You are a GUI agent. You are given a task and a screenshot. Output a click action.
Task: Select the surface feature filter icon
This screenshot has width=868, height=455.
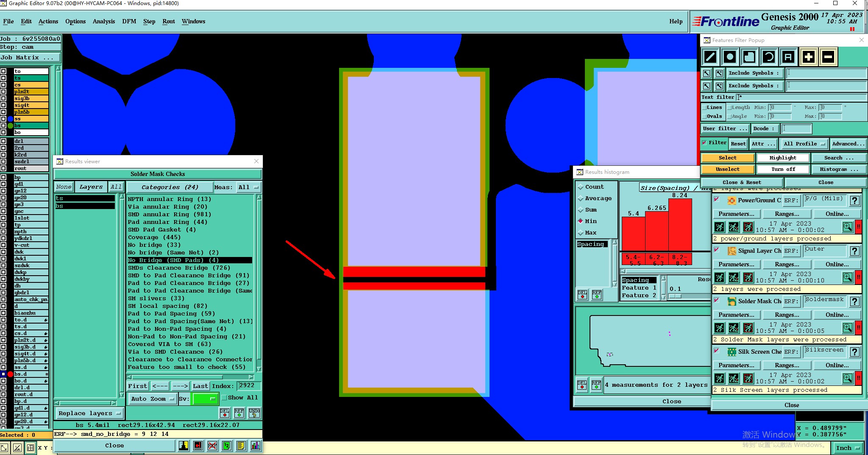click(x=749, y=57)
